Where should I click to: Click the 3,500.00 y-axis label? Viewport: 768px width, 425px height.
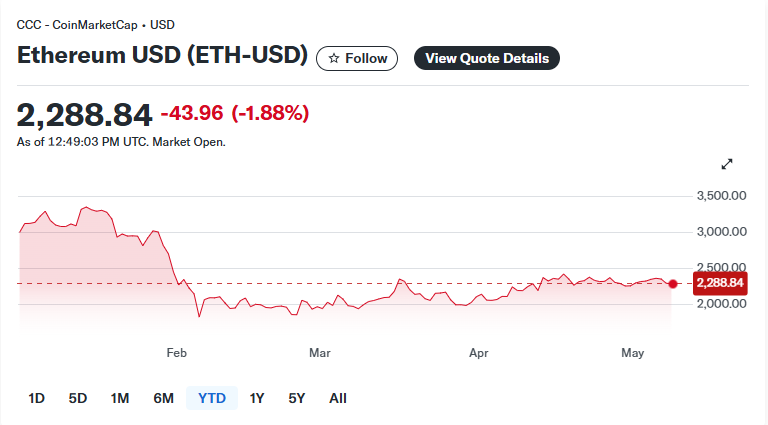pos(721,196)
